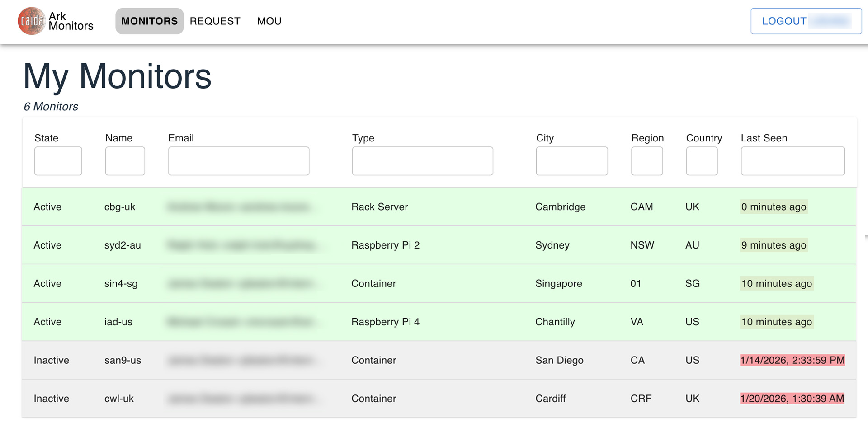Image resolution: width=868 pixels, height=432 pixels.
Task: Click the My Monitors heading
Action: click(x=118, y=77)
